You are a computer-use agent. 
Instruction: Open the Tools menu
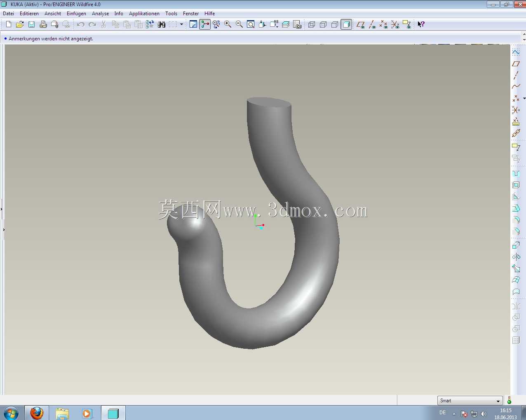(x=171, y=14)
